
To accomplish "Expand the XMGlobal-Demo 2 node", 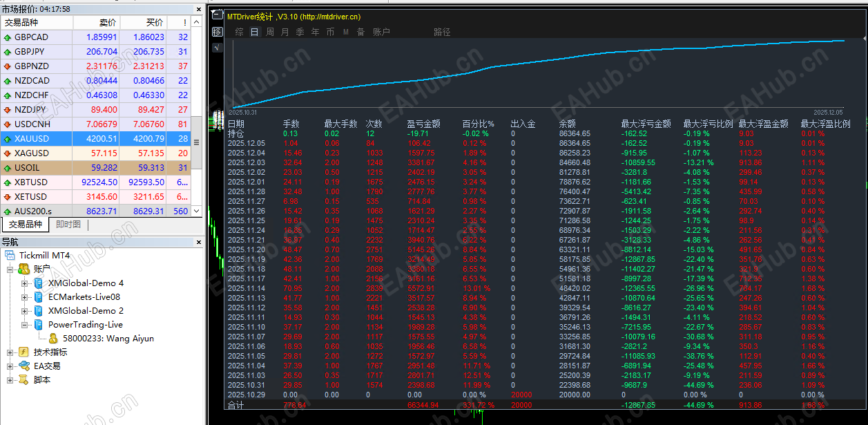I will [x=25, y=310].
